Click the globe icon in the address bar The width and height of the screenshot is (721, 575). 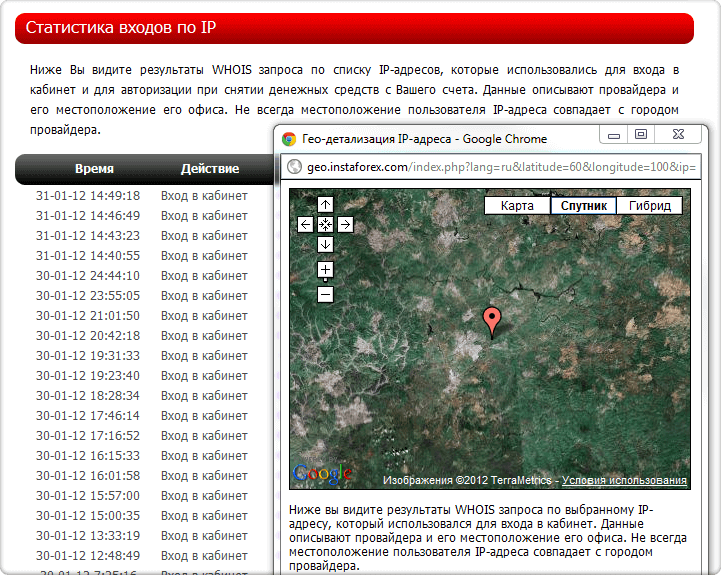pyautogui.click(x=294, y=167)
